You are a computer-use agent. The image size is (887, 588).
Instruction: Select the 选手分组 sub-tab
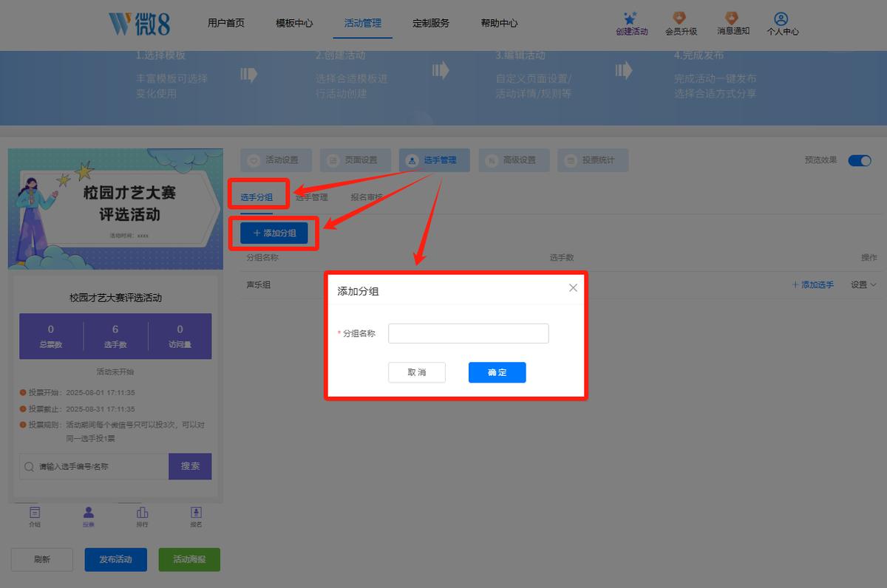pos(256,197)
